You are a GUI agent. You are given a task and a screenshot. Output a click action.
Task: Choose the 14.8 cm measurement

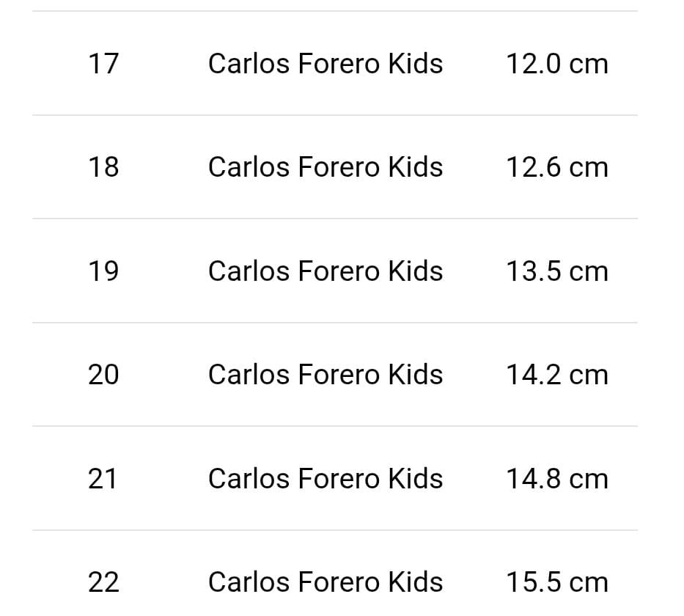(x=556, y=479)
